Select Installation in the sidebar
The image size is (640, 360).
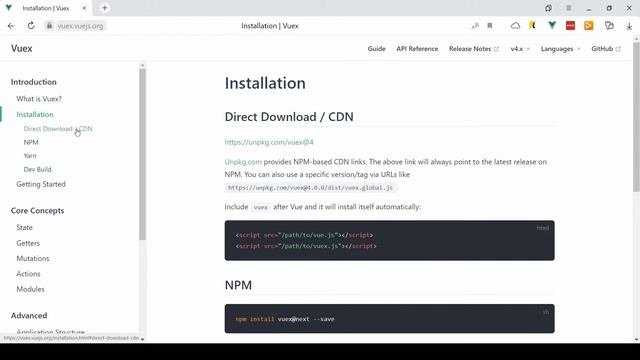35,114
